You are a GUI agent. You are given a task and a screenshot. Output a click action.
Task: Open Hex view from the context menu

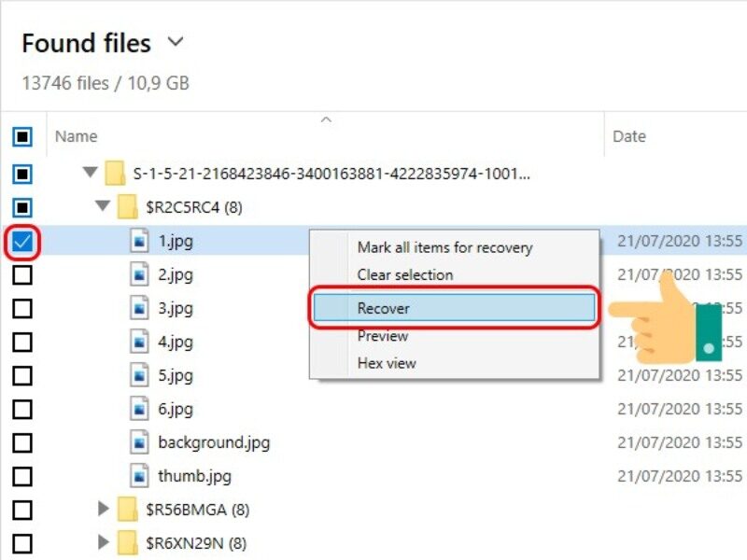pyautogui.click(x=386, y=363)
